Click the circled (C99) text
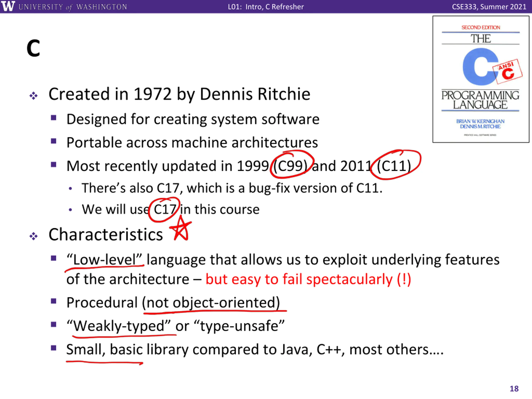The image size is (532, 399). 291,166
